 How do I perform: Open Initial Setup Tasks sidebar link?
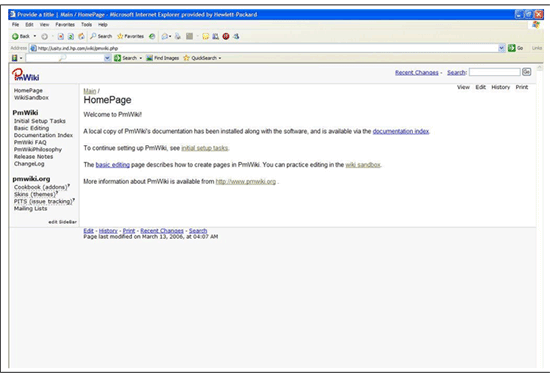pos(40,121)
